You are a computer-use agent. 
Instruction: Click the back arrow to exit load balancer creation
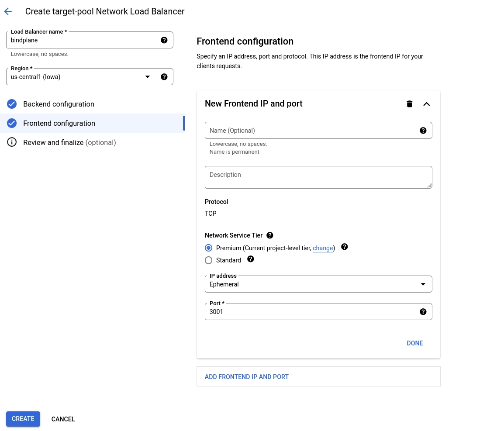coord(8,11)
